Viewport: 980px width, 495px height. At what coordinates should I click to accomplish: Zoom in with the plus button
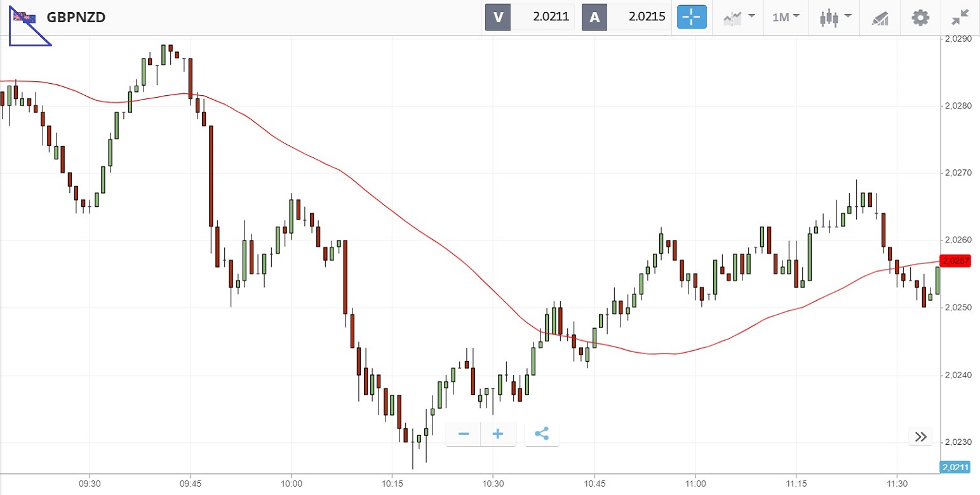(x=498, y=434)
